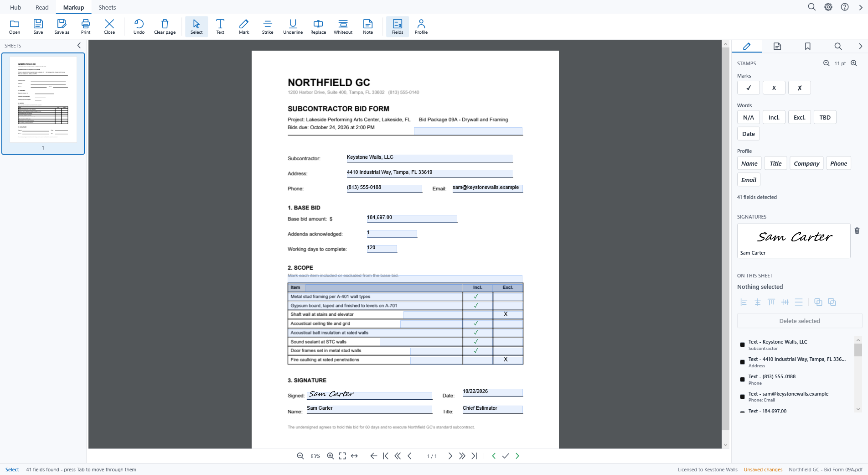Jump to the last page
The width and height of the screenshot is (868, 475).
474,456
